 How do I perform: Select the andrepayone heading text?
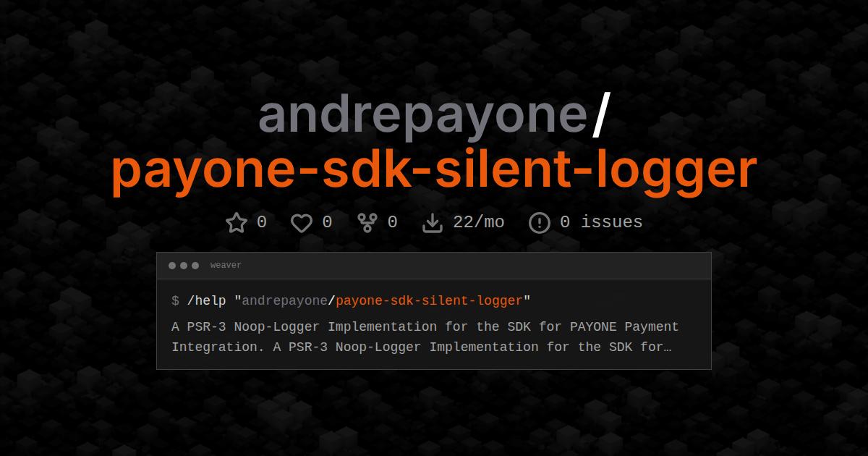(422, 116)
